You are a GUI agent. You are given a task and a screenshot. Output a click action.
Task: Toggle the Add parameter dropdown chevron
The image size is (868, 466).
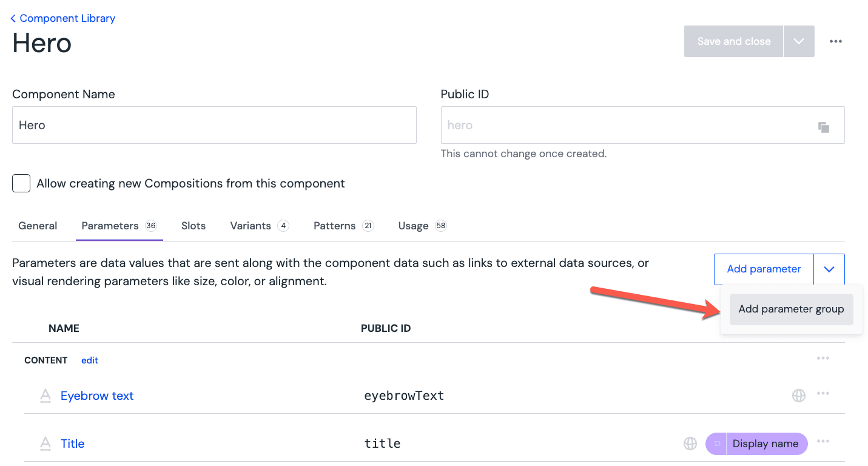pos(829,269)
